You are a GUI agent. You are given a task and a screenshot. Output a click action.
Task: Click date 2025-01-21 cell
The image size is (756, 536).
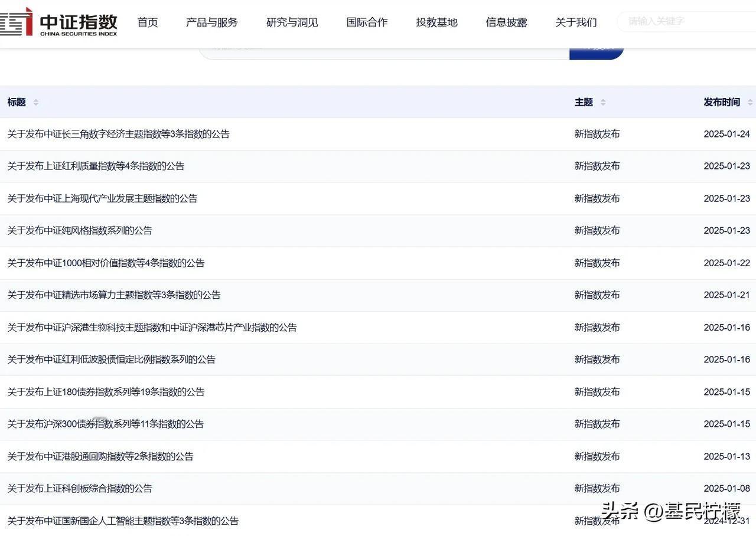[727, 295]
